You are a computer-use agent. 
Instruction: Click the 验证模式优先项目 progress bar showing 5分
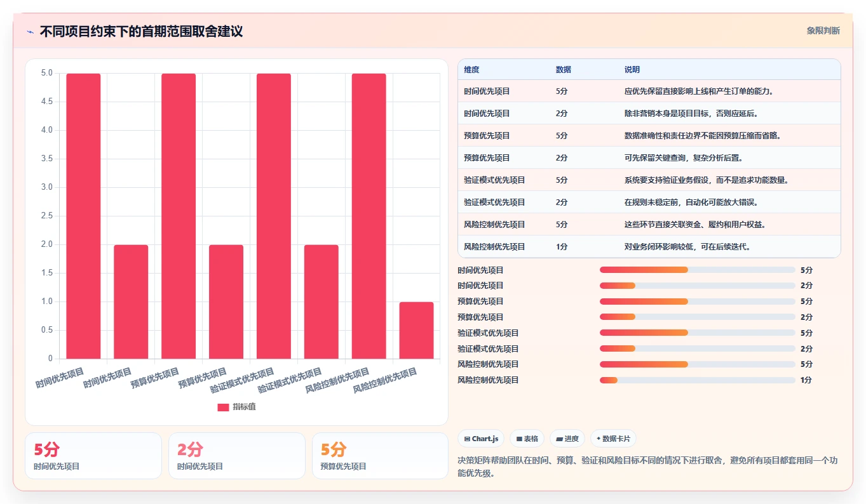coord(697,333)
